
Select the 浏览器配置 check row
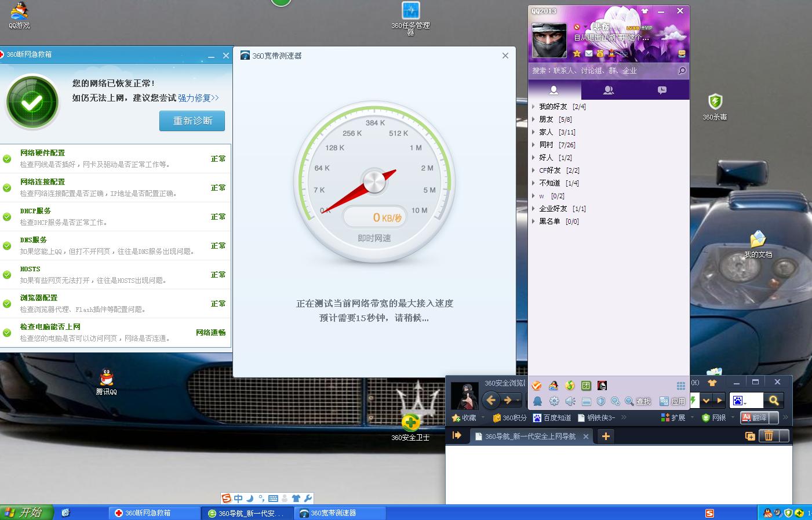[115, 303]
